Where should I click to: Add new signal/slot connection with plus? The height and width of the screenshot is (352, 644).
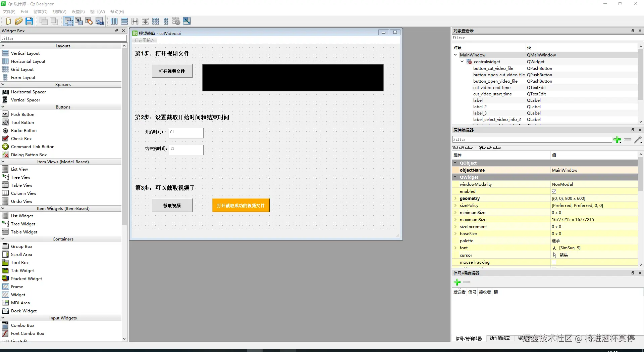457,282
